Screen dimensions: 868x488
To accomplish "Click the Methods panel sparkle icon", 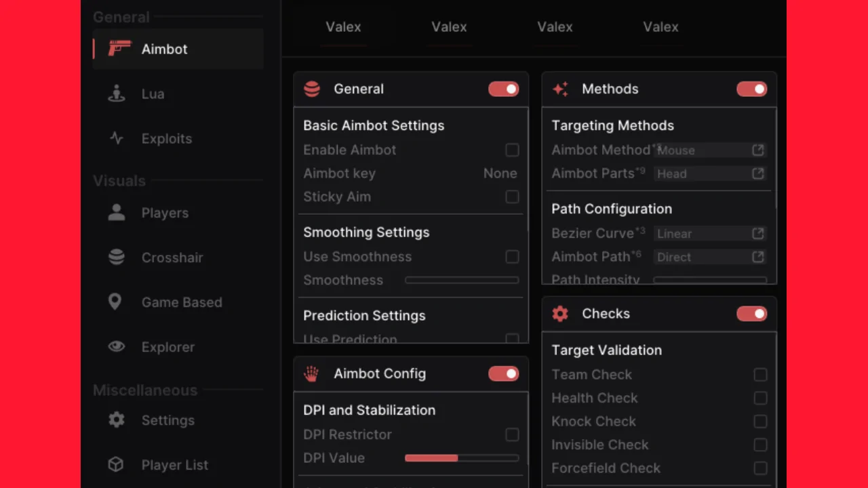I will click(x=560, y=89).
